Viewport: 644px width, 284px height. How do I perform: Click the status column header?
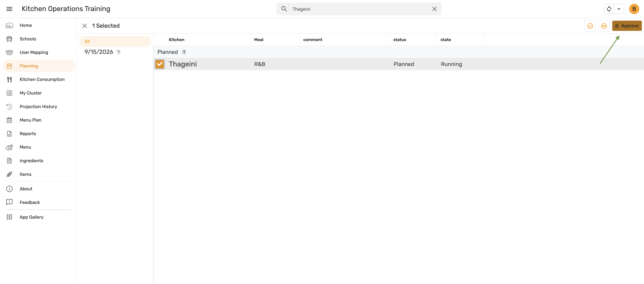tap(400, 40)
